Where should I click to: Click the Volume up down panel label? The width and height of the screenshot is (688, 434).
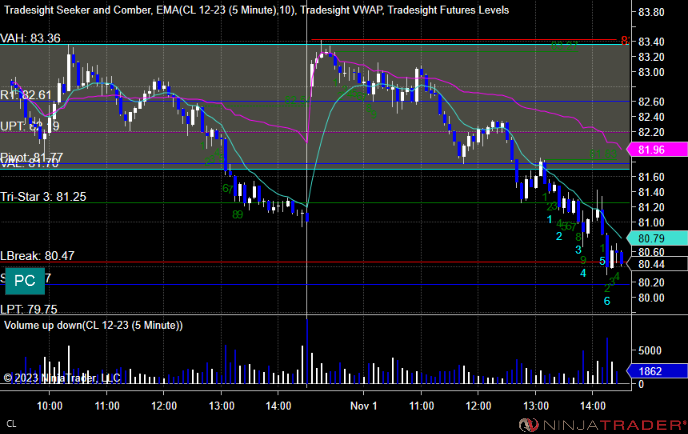coord(93,325)
